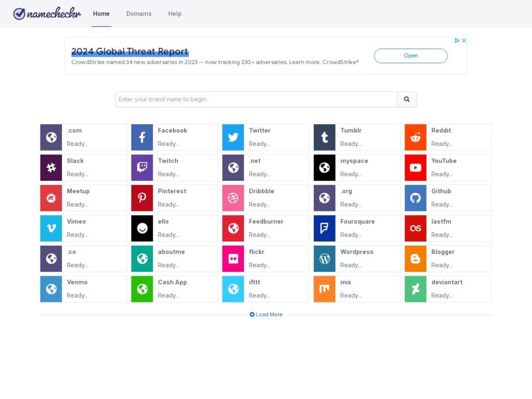
Task: Select the deviantart icon
Action: point(415,289)
